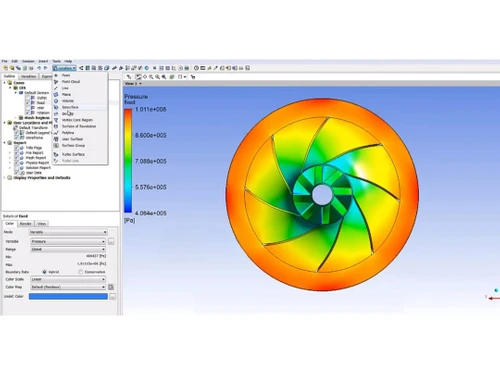Viewport: 500px width, 375px height.
Task: Switch to the Variables tab
Action: pos(28,76)
